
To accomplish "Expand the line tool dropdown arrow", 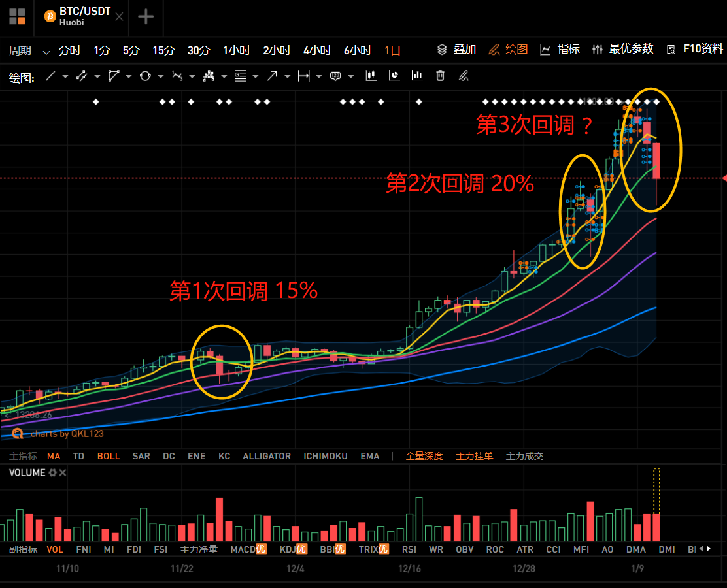I will 65,76.
